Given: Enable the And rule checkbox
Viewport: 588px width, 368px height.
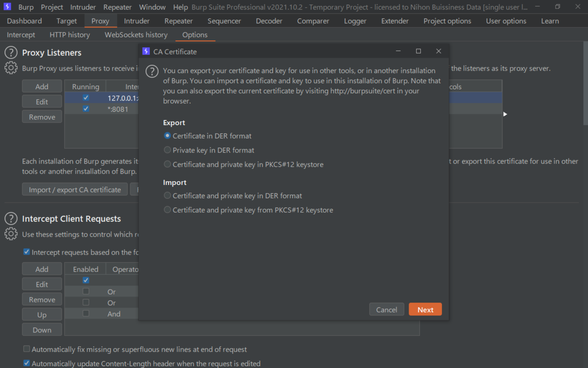Looking at the screenshot, I should click(x=86, y=314).
